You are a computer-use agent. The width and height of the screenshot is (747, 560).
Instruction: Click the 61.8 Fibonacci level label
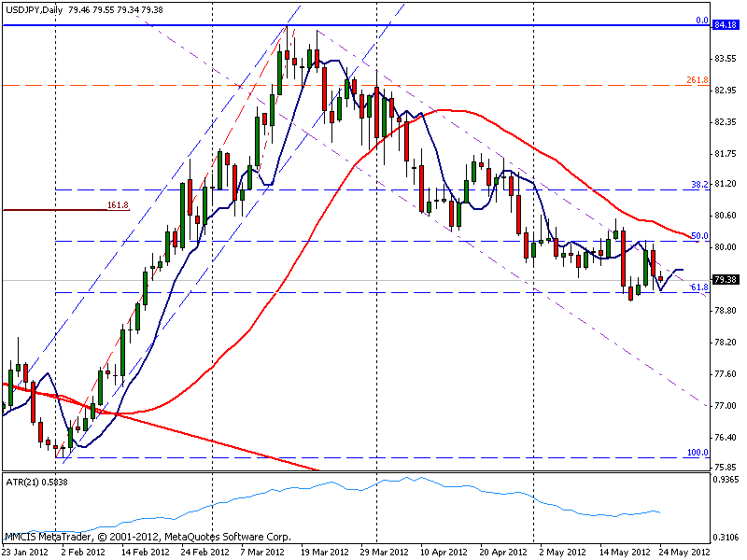[699, 287]
